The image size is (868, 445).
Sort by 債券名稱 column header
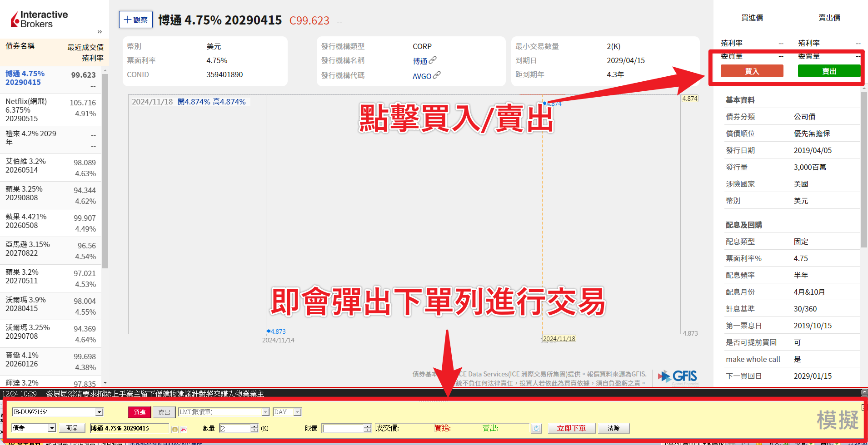point(20,46)
